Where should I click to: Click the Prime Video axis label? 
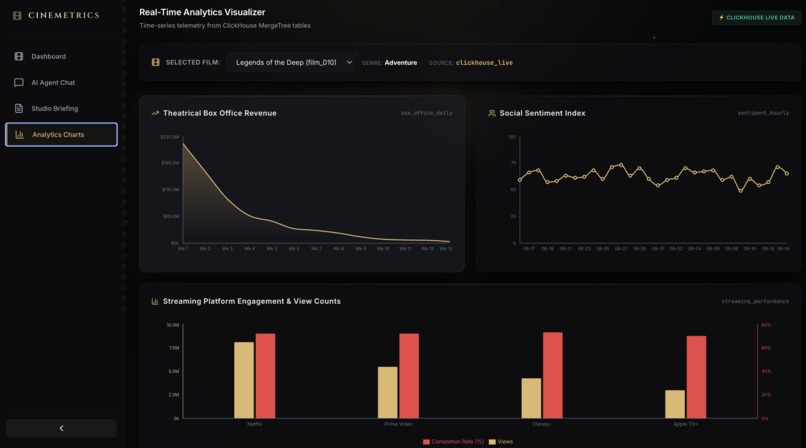[x=398, y=424]
